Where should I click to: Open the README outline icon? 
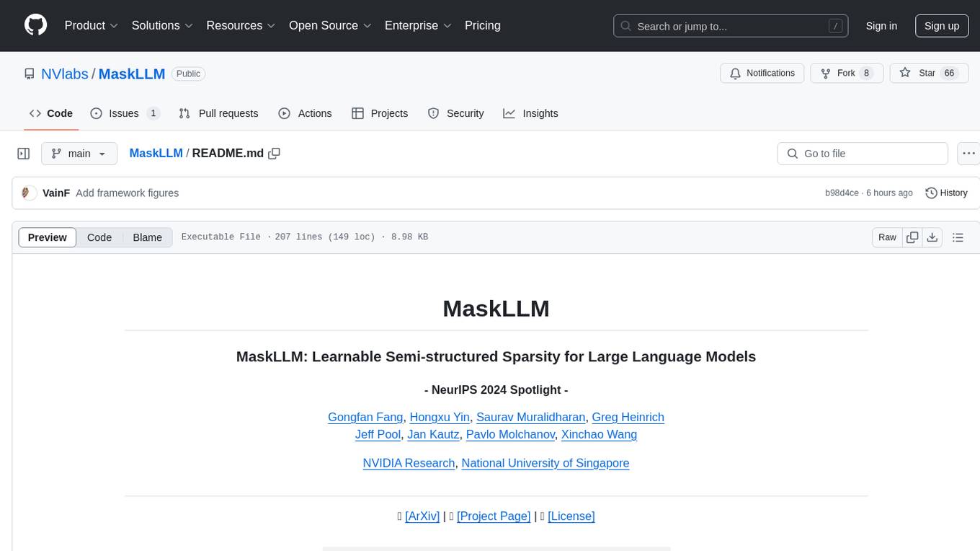click(x=958, y=237)
